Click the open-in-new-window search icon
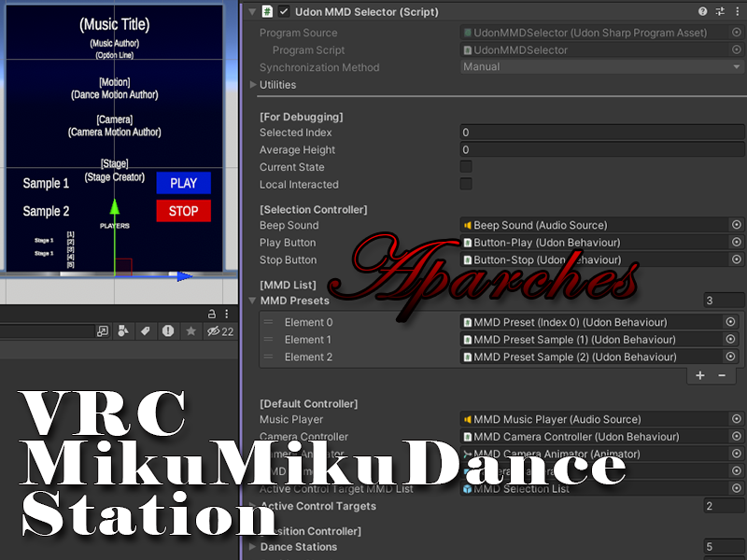Screen dimensions: 747x560 pos(103,331)
